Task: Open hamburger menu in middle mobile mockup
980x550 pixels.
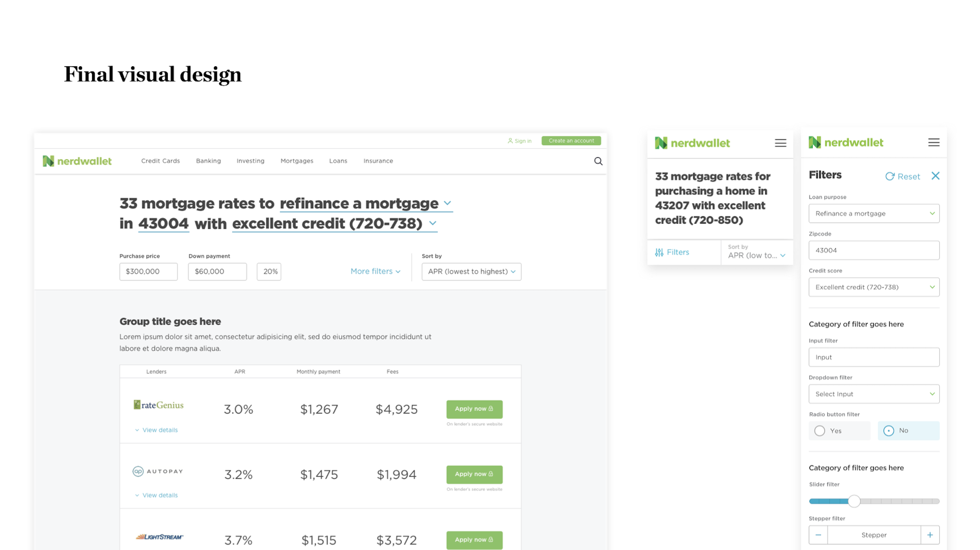Action: click(x=780, y=143)
